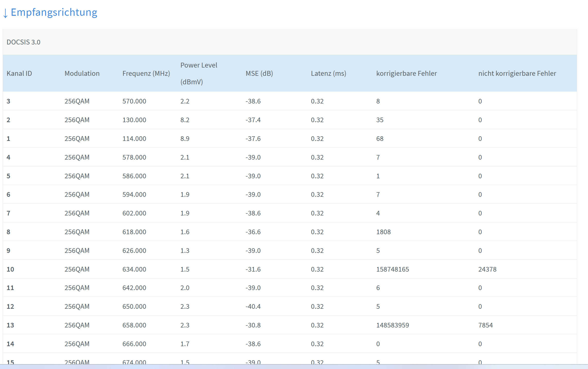Select MSE value -31.6
This screenshot has height=369, width=588.
(x=253, y=269)
